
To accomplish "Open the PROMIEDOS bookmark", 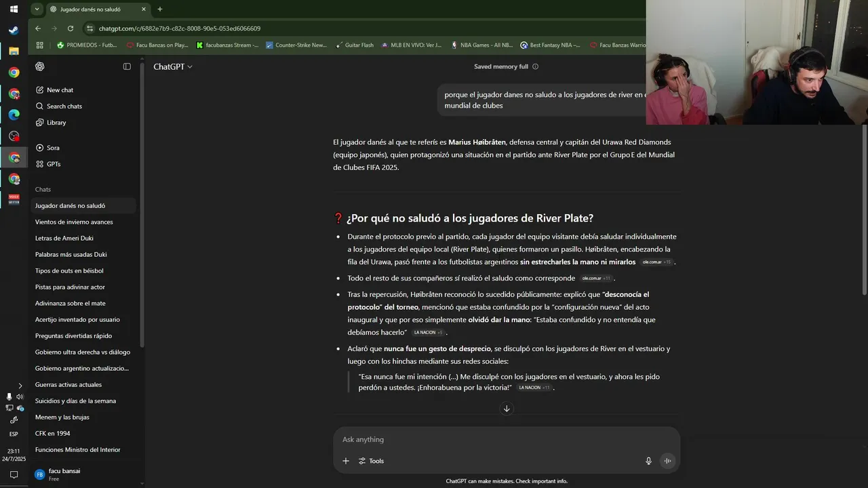I will (87, 45).
